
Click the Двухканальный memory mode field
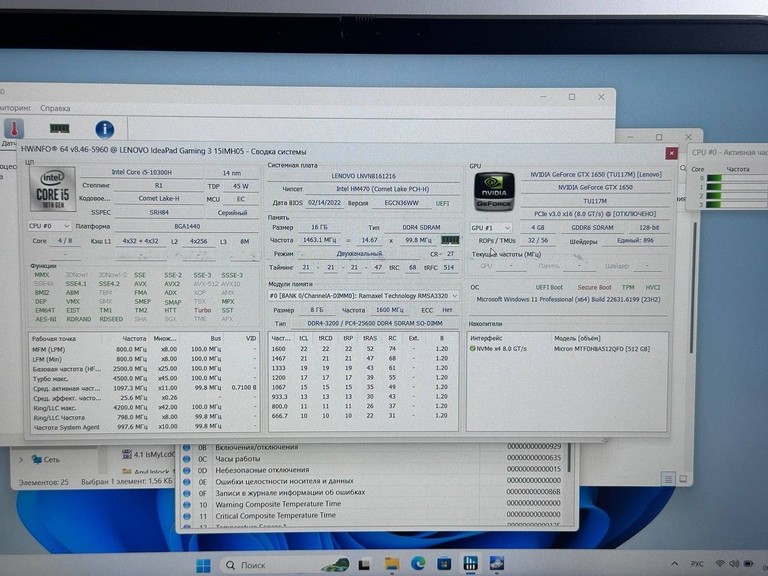(x=360, y=254)
